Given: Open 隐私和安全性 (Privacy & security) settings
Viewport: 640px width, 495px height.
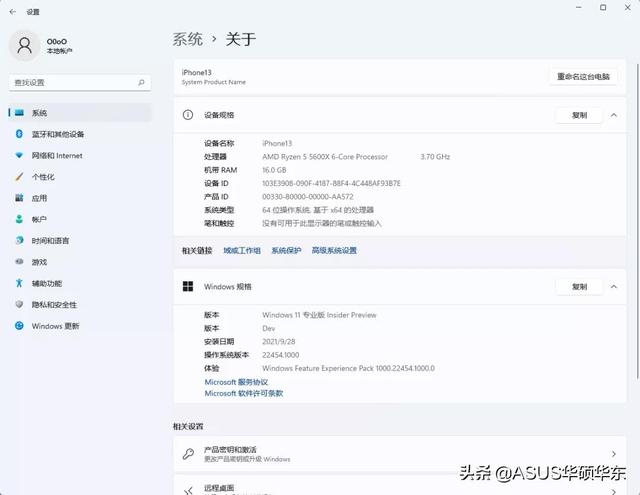Looking at the screenshot, I should pyautogui.click(x=80, y=304).
